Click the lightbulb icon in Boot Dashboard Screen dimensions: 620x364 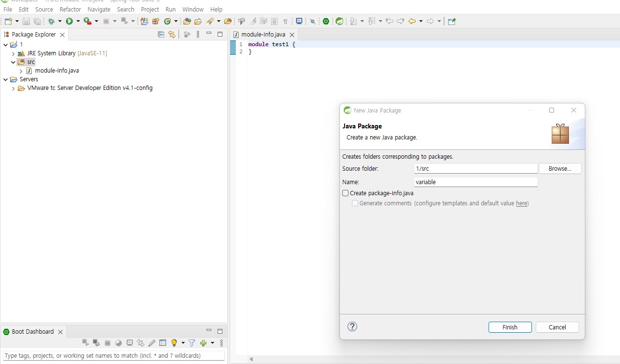pyautogui.click(x=174, y=343)
